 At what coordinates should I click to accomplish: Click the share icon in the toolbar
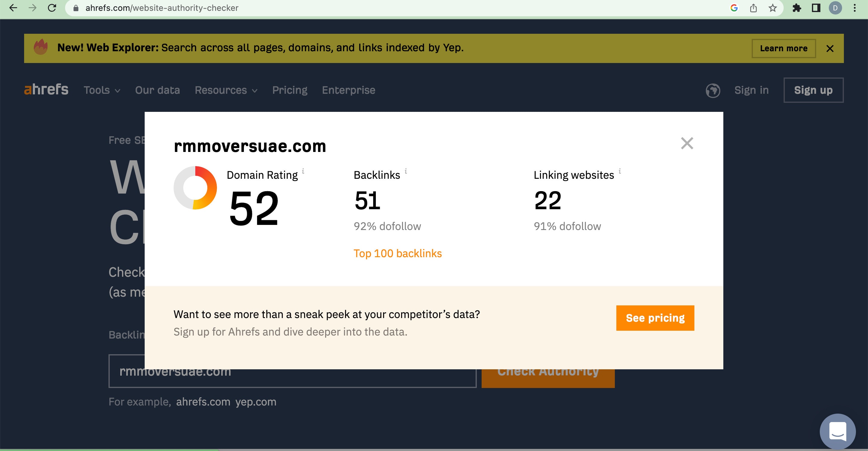pos(753,8)
